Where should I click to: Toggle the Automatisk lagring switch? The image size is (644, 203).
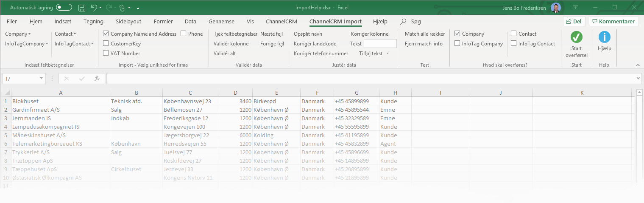(x=64, y=8)
